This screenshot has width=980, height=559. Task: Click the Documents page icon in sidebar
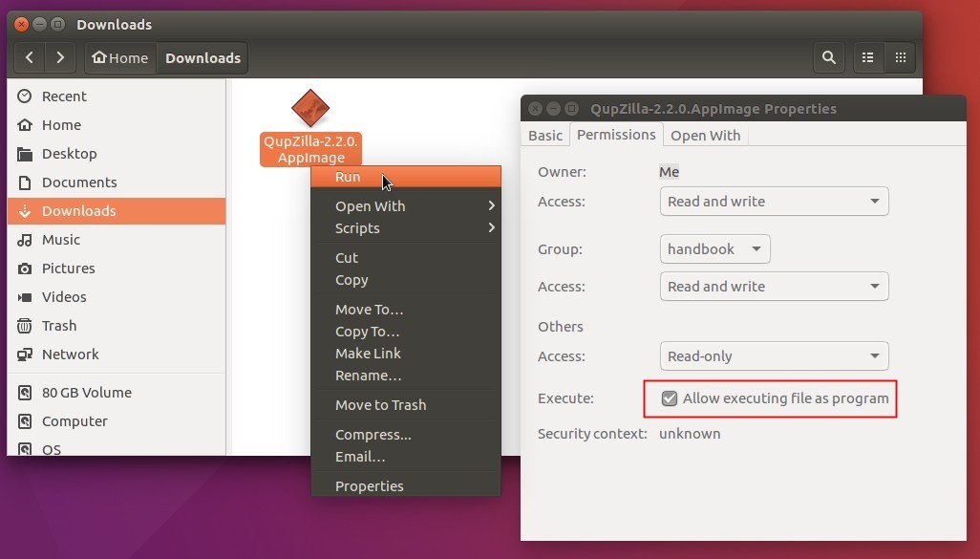pyautogui.click(x=25, y=183)
